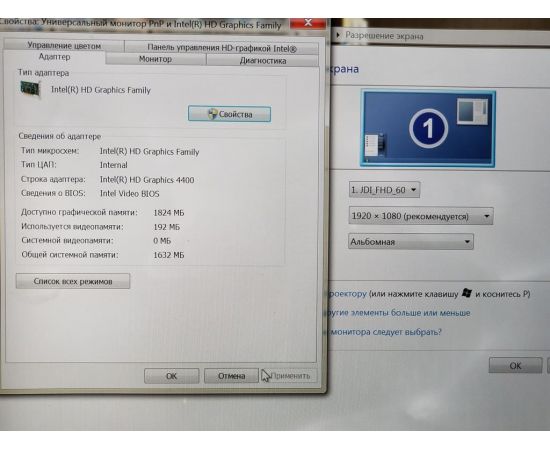Click the Тип адаптера group label
The height and width of the screenshot is (450, 550).
(43, 73)
